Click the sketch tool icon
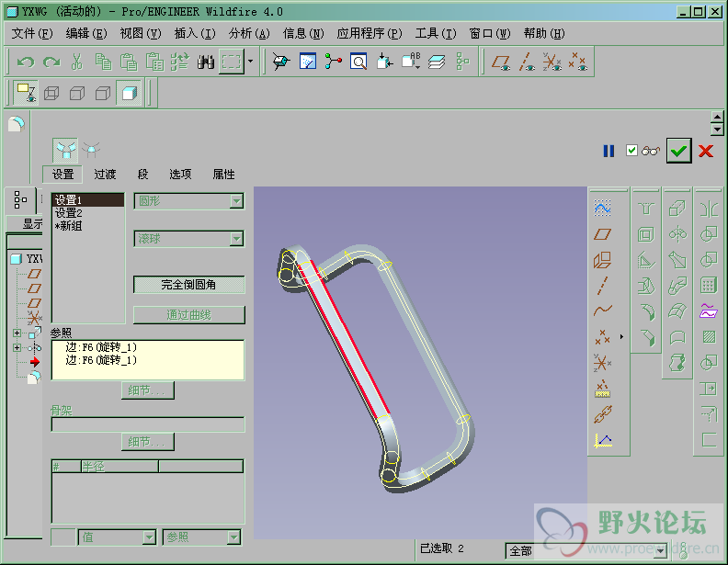Viewport: 728px width, 565px height. (x=602, y=209)
